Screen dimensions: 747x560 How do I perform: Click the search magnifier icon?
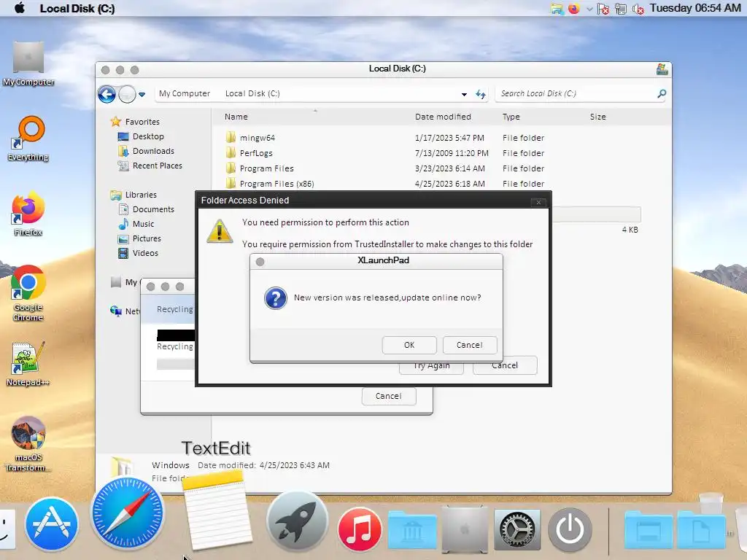[662, 94]
